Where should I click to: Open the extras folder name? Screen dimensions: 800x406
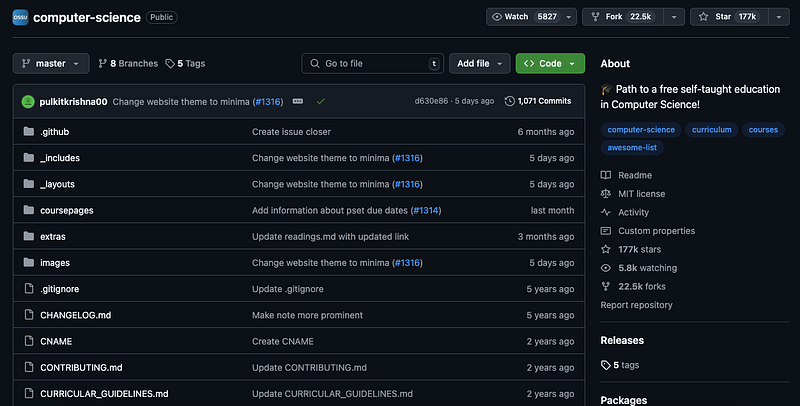pos(53,237)
